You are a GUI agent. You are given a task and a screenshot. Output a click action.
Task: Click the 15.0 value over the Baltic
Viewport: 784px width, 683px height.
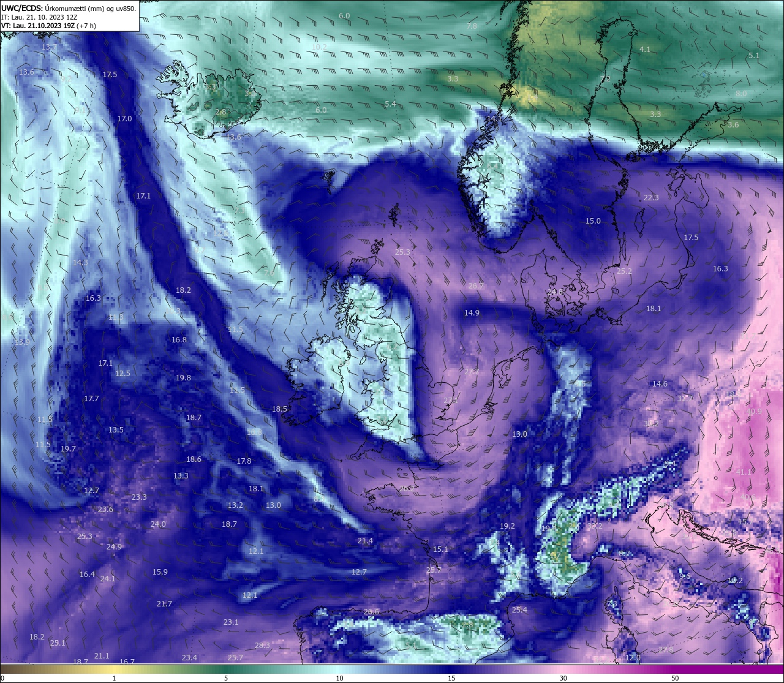593,221
